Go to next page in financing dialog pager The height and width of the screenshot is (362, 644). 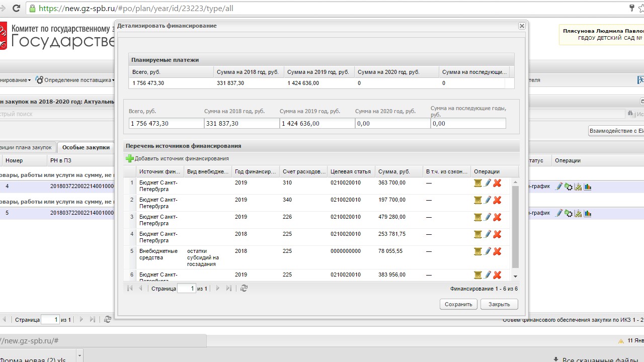218,289
